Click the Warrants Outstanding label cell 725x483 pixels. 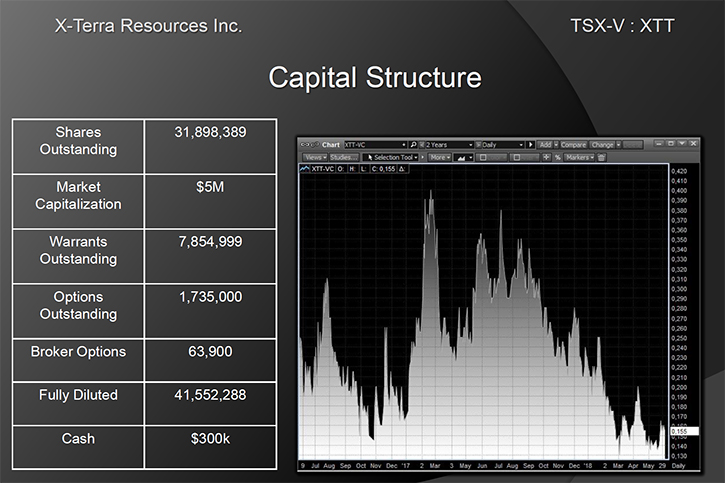click(x=78, y=256)
